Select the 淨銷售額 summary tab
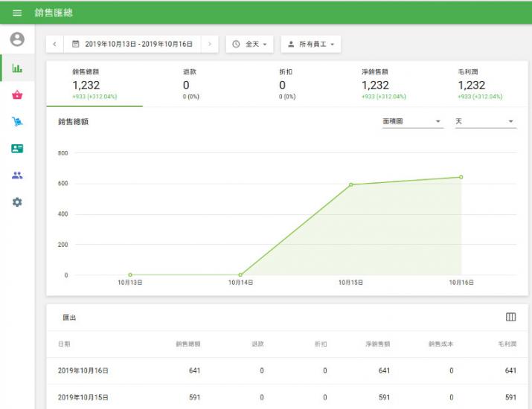Image resolution: width=532 pixels, height=409 pixels. 383,84
